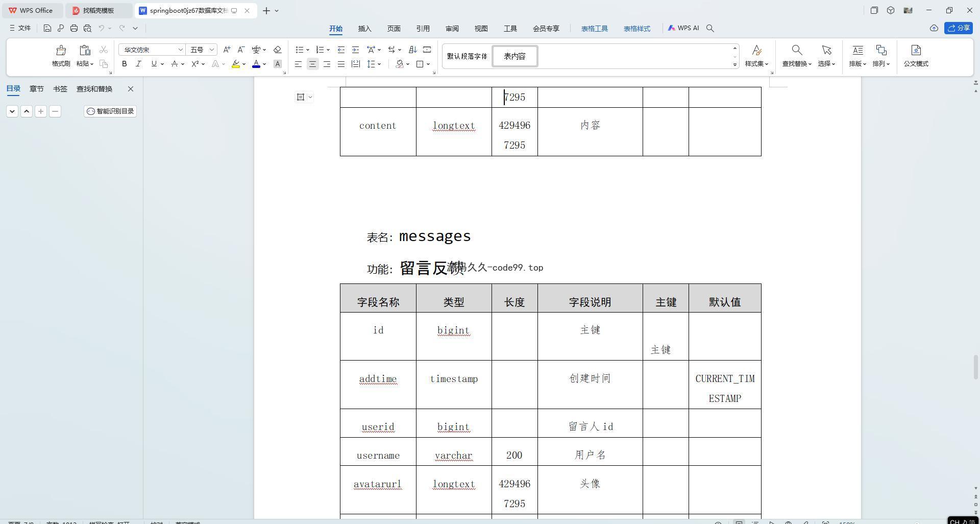Set paragraph alignment to left
The width and height of the screenshot is (980, 524).
click(x=298, y=64)
